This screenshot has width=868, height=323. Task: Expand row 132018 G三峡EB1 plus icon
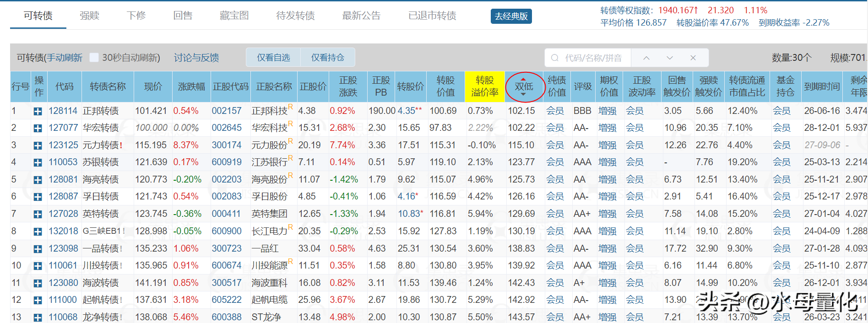pyautogui.click(x=38, y=232)
